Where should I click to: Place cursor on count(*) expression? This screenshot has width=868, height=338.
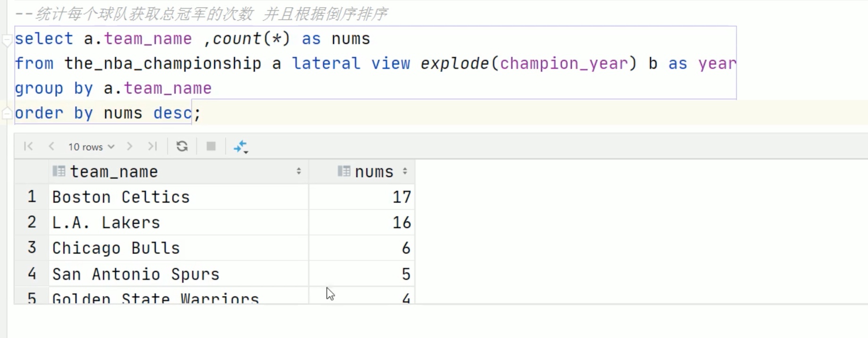tap(251, 39)
